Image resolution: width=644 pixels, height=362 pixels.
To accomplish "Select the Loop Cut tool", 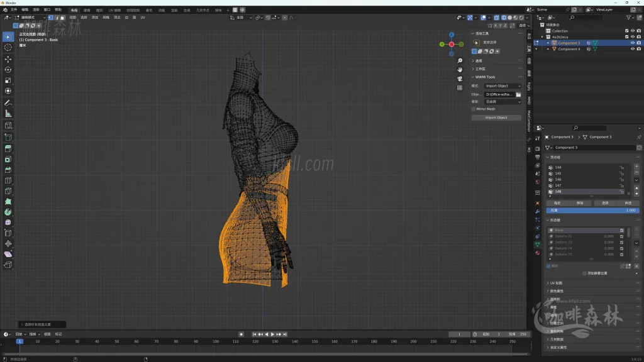I will pyautogui.click(x=8, y=180).
